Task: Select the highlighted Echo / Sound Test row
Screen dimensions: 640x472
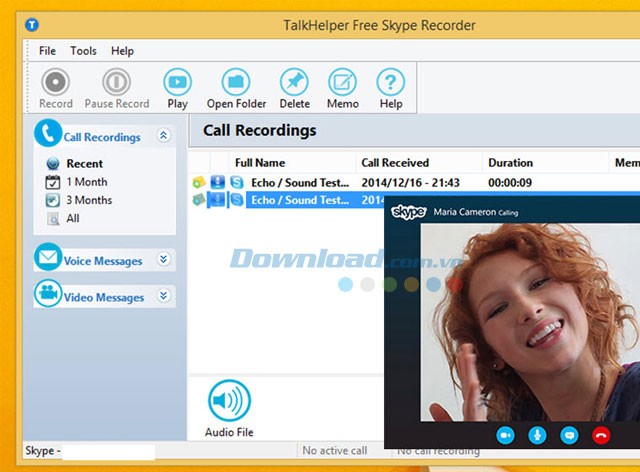Action: [x=300, y=200]
